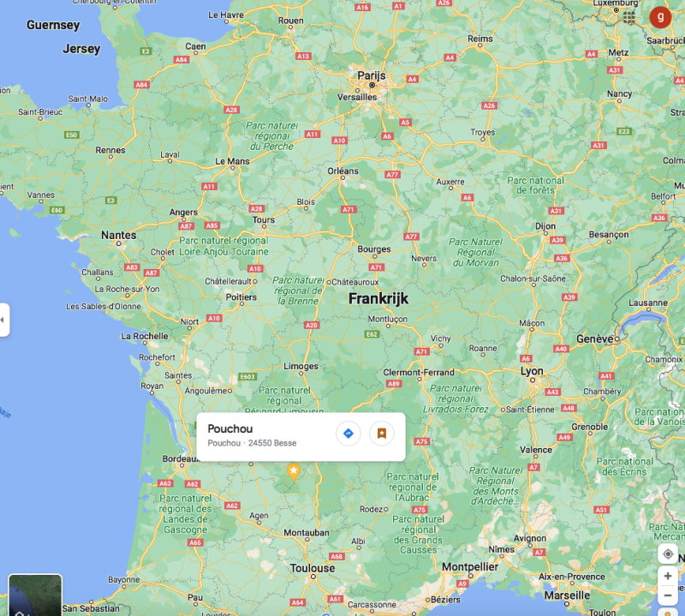Click the Rouen city label
Screen dimensions: 685x616
[x=291, y=21]
